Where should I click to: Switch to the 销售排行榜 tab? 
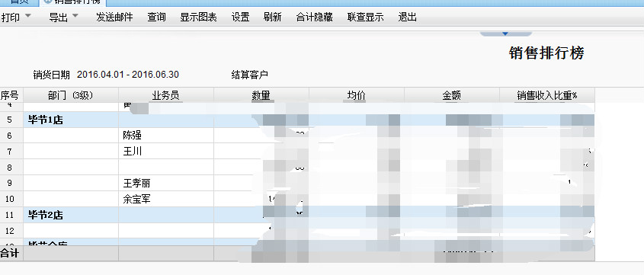click(73, 2)
